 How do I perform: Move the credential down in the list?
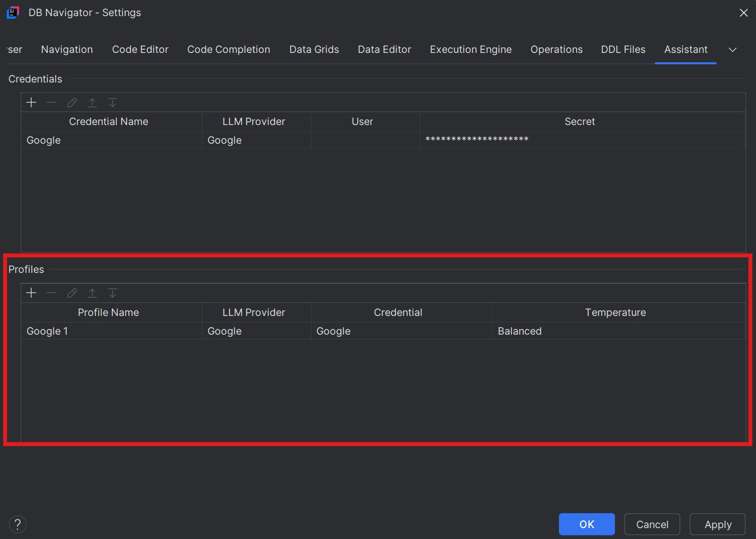[x=113, y=103]
